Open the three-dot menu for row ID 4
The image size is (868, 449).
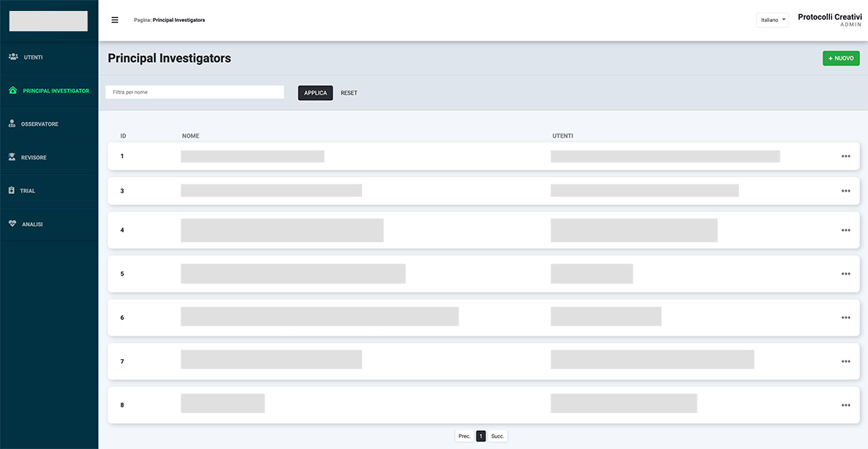[845, 230]
